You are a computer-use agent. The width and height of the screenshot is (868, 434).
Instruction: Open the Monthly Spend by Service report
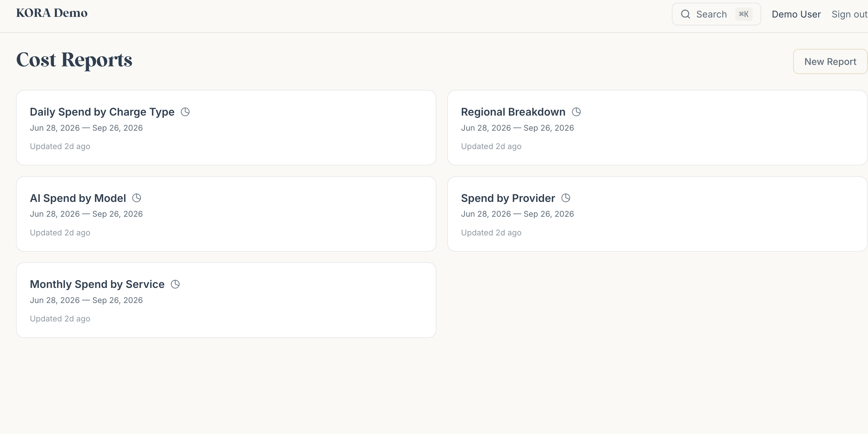pyautogui.click(x=226, y=300)
